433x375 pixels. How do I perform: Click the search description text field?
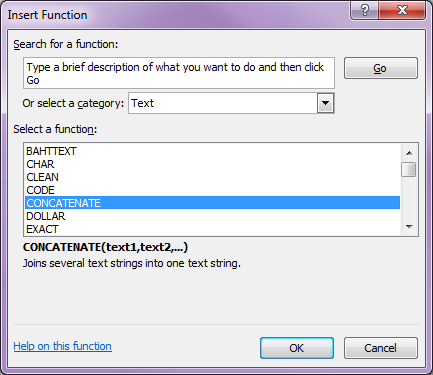pyautogui.click(x=179, y=73)
